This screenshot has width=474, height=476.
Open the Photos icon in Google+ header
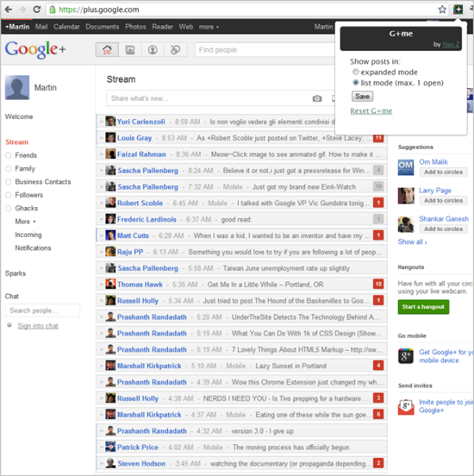click(x=130, y=49)
